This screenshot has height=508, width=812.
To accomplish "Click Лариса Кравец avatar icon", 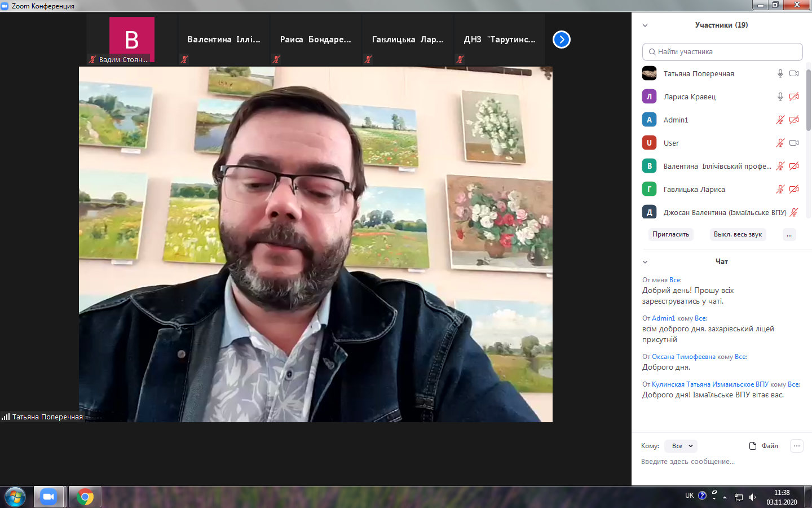I will tap(649, 97).
